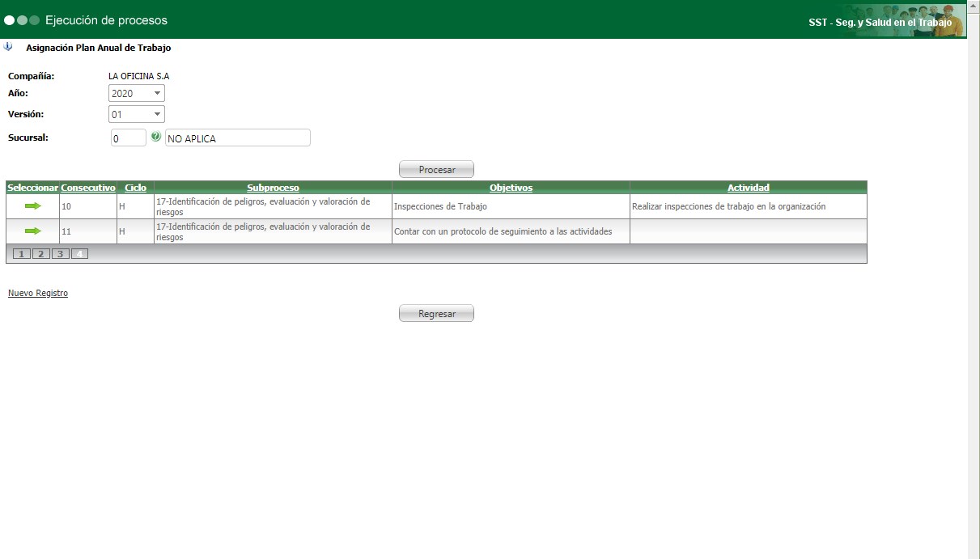This screenshot has width=980, height=559.
Task: Open the Nuevo Registro link
Action: point(38,293)
